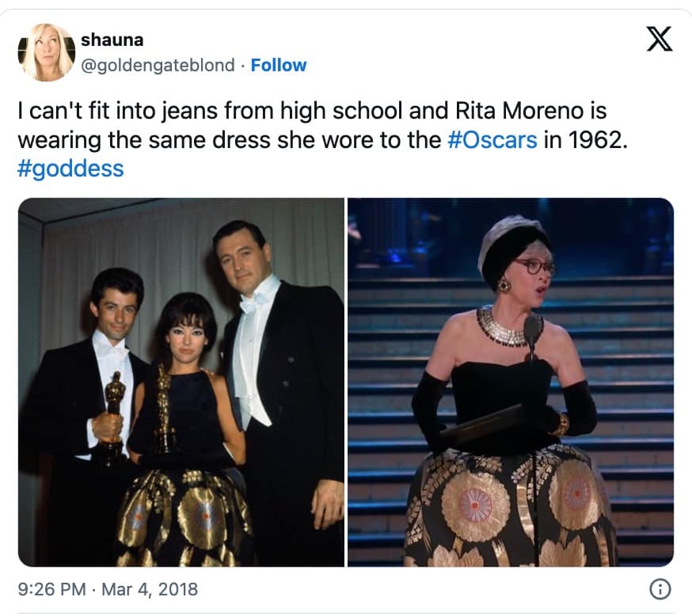Click the Follow link
Image resolution: width=692 pixels, height=616 pixels.
(279, 66)
